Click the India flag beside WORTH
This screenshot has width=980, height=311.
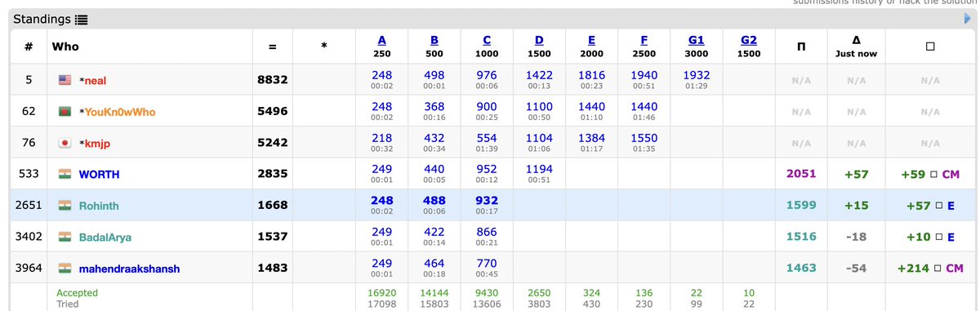click(65, 175)
